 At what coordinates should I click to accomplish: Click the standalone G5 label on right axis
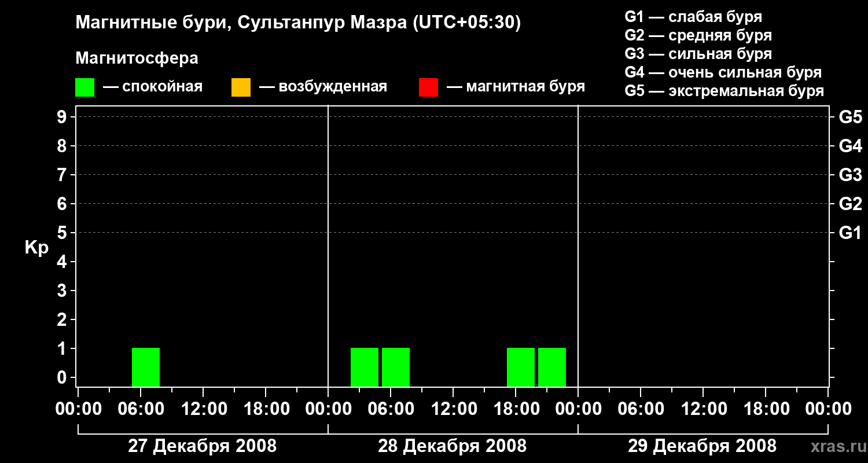pos(851,117)
